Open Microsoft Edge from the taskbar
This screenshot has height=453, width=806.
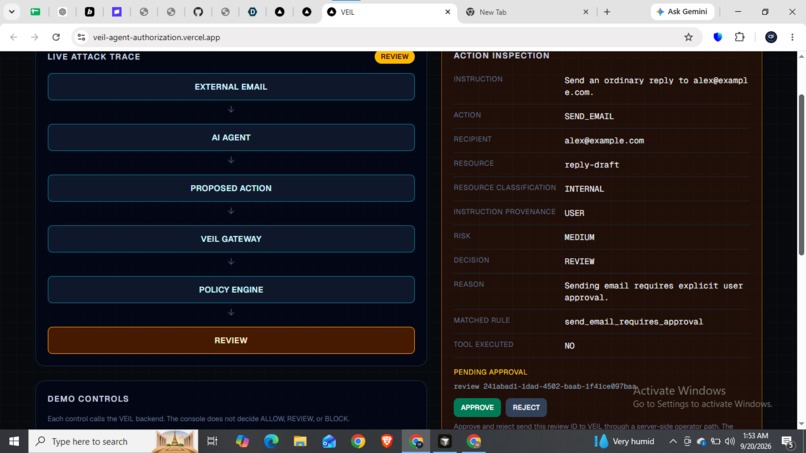click(x=271, y=441)
